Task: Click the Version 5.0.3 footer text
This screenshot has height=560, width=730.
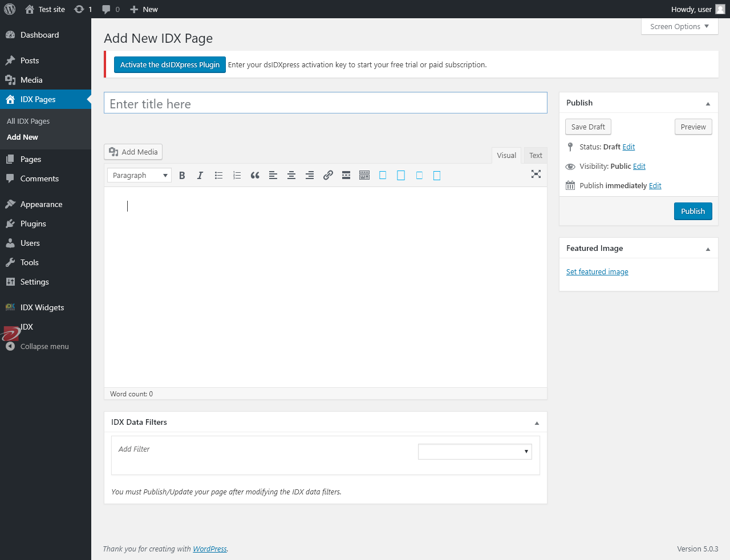Action: (697, 549)
